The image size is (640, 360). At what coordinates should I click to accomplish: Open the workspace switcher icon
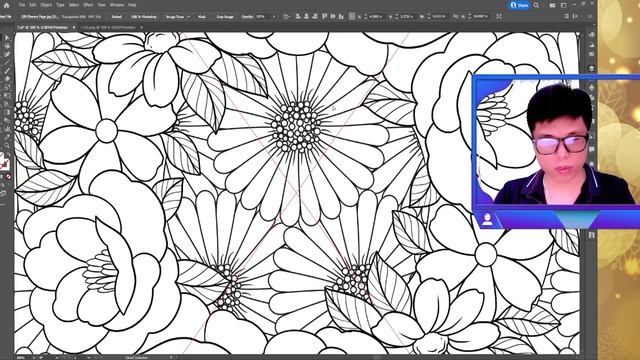564,5
